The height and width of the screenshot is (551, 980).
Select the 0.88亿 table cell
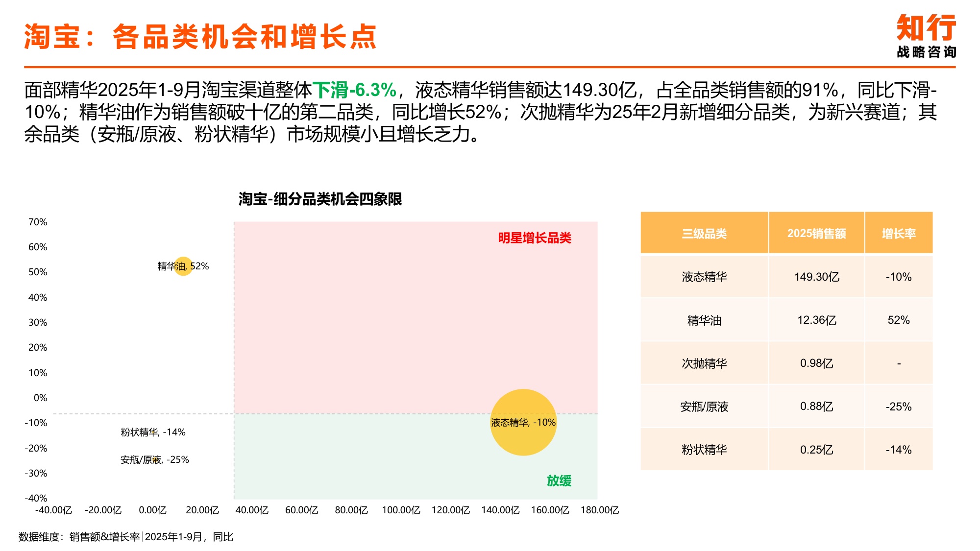[x=816, y=406]
